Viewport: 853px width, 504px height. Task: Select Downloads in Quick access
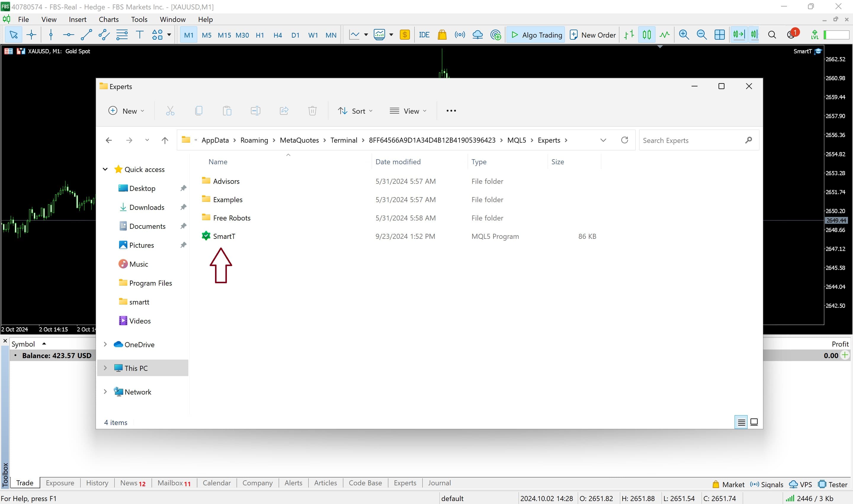[147, 207]
